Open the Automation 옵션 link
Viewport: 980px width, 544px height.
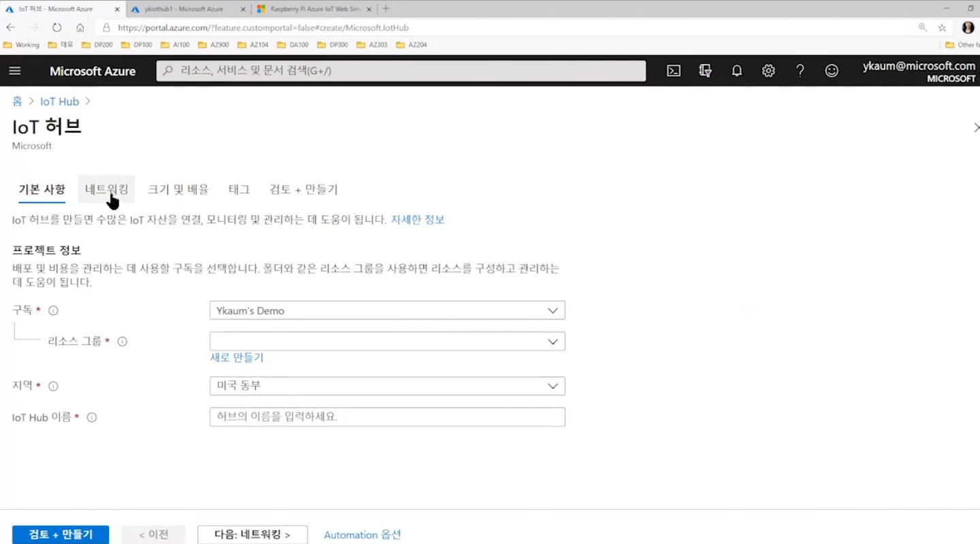pyautogui.click(x=362, y=534)
